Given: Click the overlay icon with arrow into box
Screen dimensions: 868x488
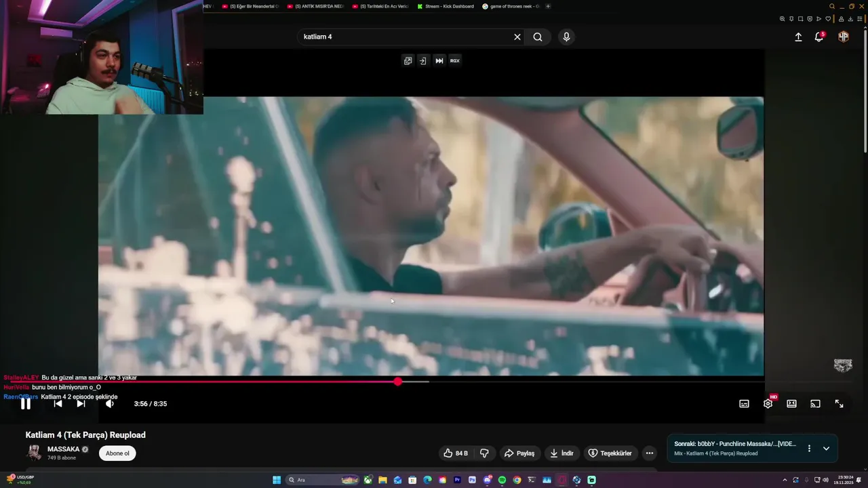Looking at the screenshot, I should click(x=422, y=61).
